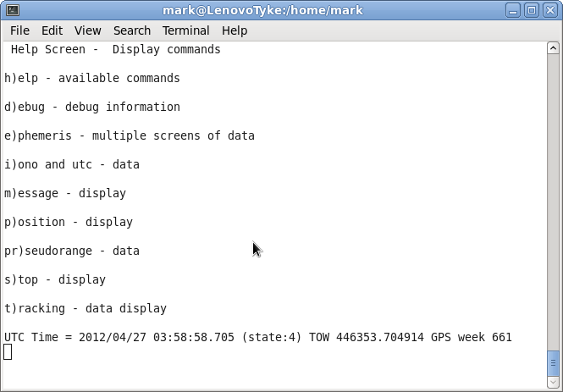Show the Terminal menu
Screen dimensions: 563x392
click(185, 30)
